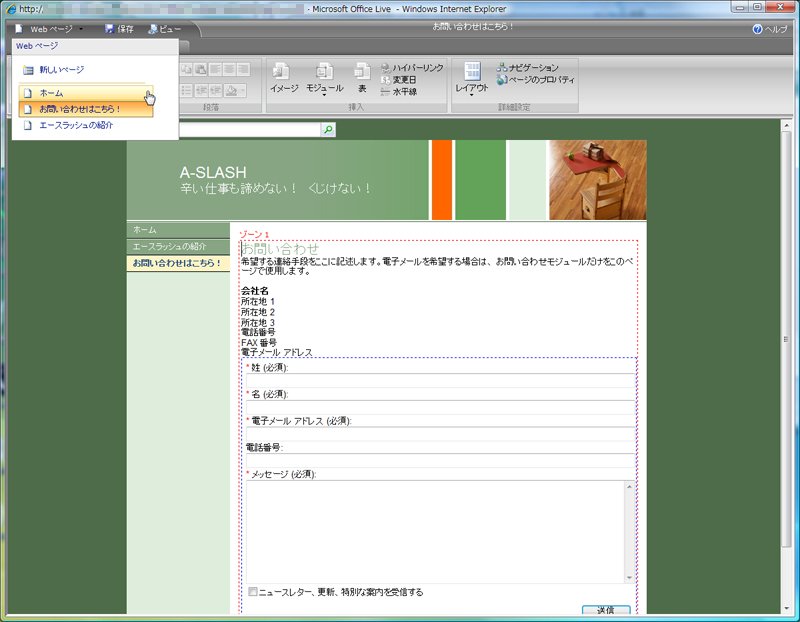Click the message box scroll up arrow

coord(630,486)
